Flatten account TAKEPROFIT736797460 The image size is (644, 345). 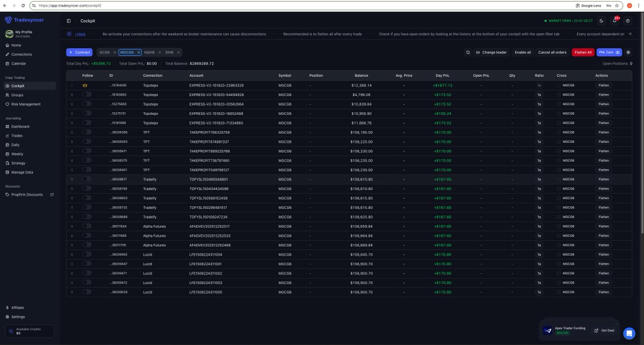[604, 161]
